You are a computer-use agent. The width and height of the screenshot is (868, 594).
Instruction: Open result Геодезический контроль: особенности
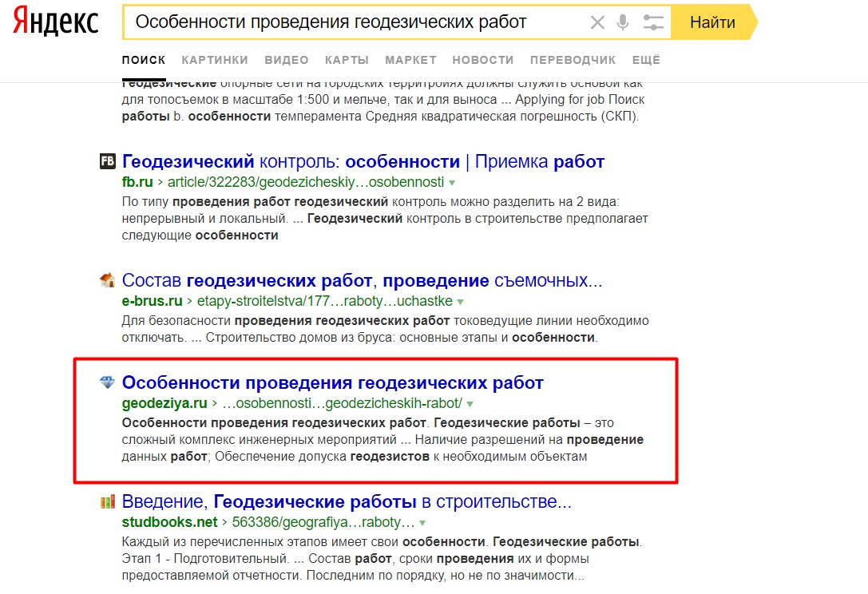tap(363, 161)
